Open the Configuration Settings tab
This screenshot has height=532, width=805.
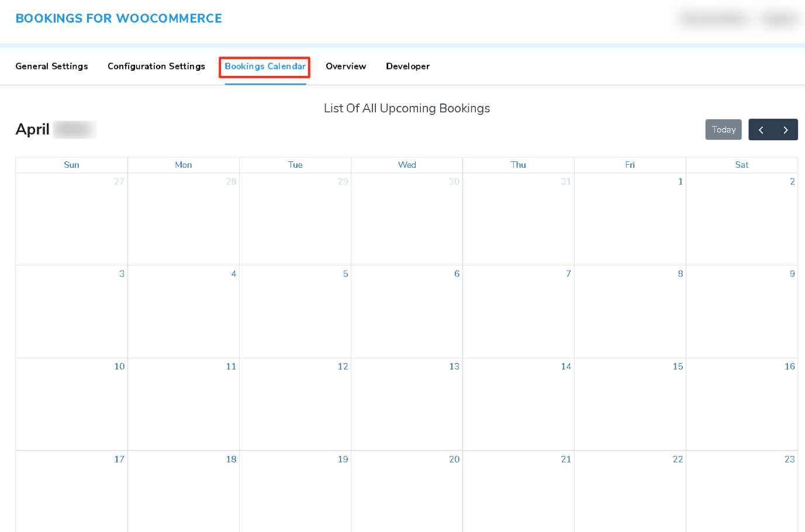[x=156, y=66]
